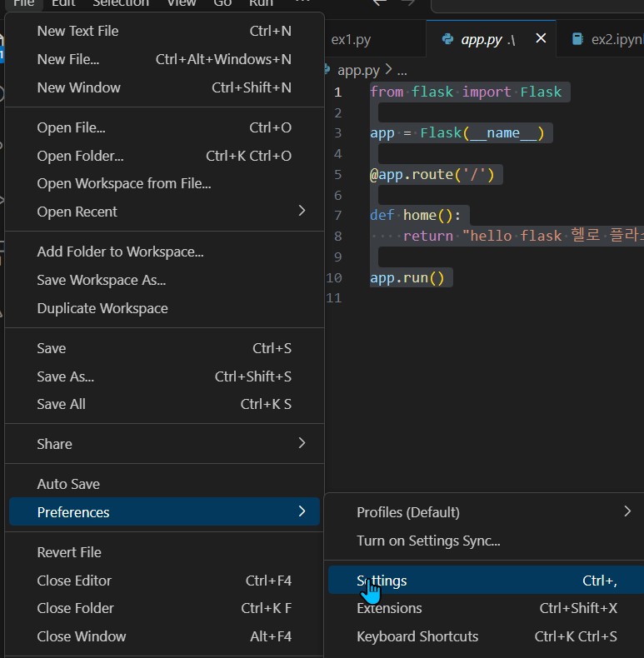Toggle Auto Save option

click(x=164, y=484)
